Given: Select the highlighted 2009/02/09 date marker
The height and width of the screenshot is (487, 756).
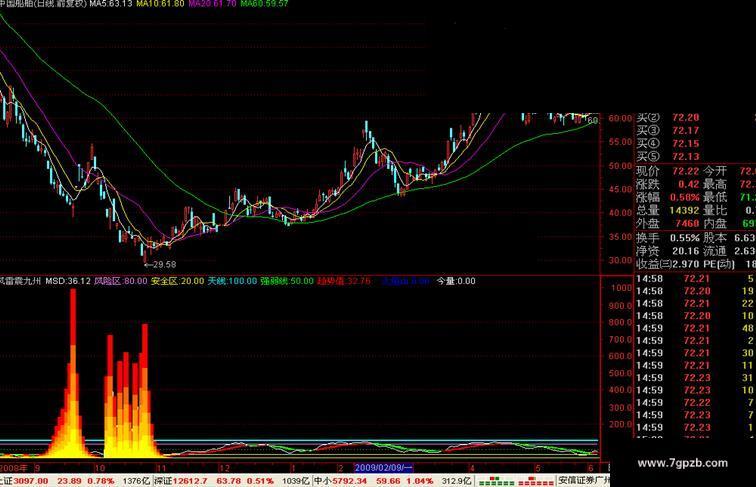Looking at the screenshot, I should click(384, 468).
